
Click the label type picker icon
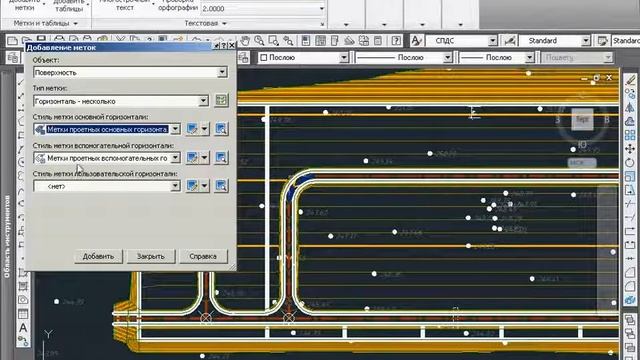(221, 100)
